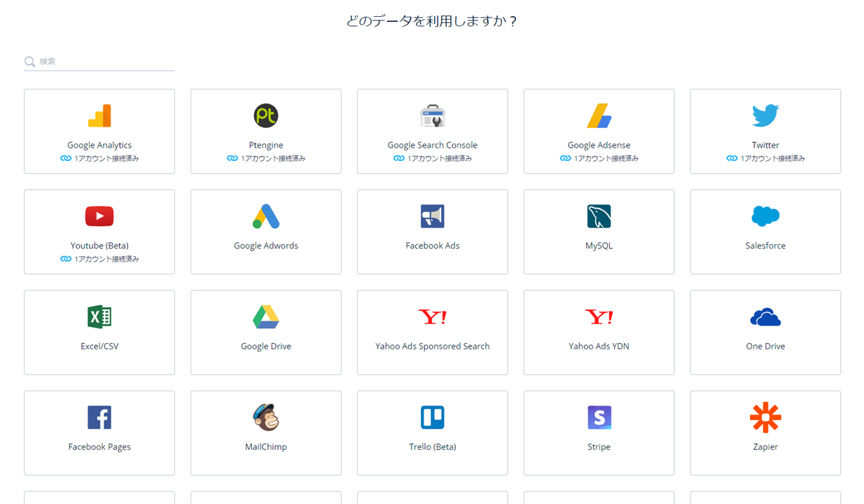The width and height of the screenshot is (864, 504).
Task: Click the Excel/CSV label text
Action: 99,346
